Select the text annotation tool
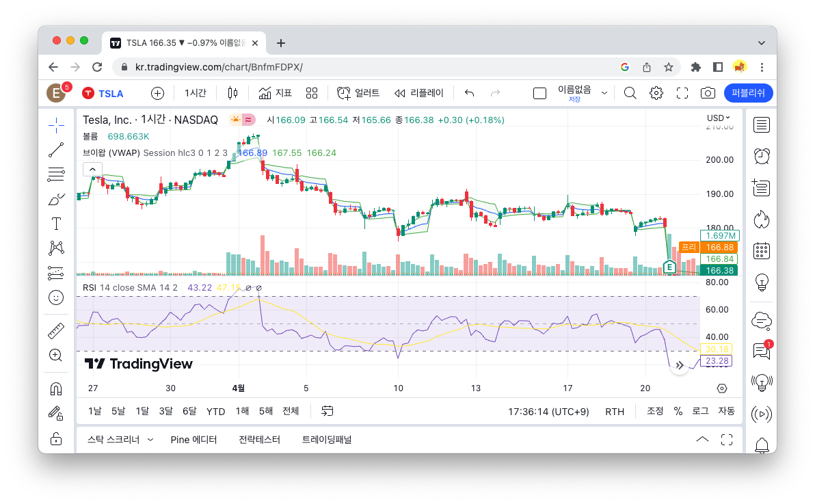815x504 pixels. (56, 224)
